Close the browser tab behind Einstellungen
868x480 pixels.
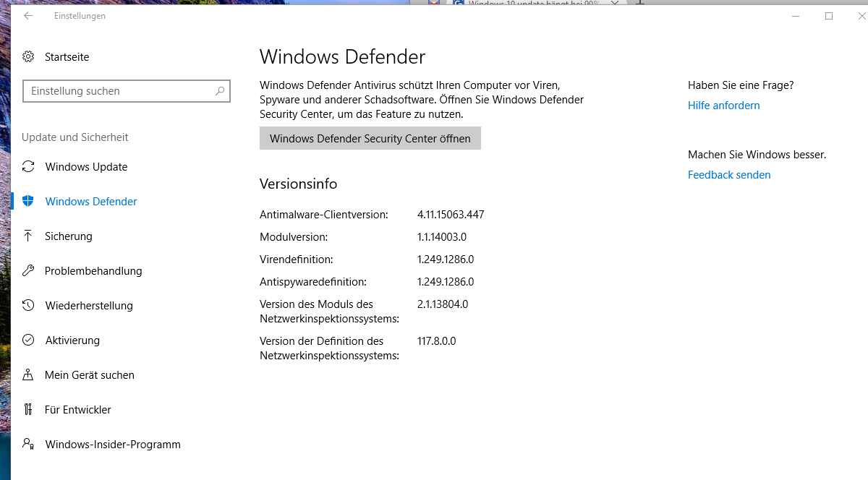[615, 3]
